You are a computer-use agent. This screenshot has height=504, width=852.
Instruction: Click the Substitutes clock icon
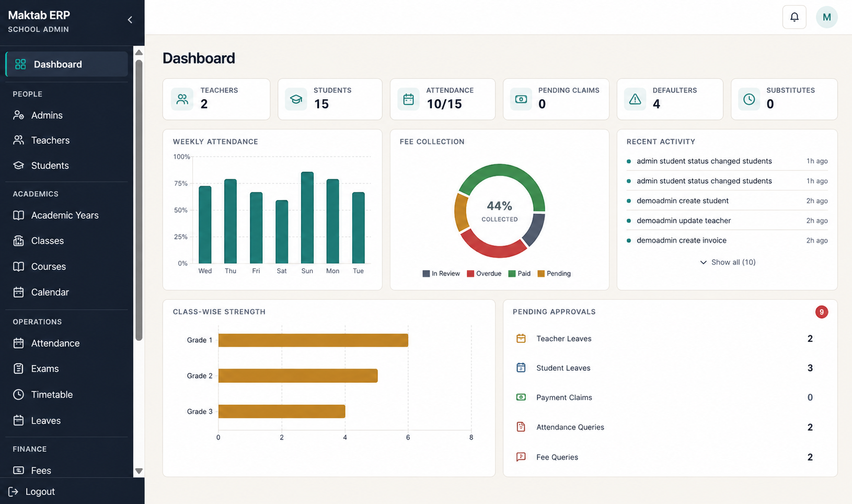tap(749, 99)
